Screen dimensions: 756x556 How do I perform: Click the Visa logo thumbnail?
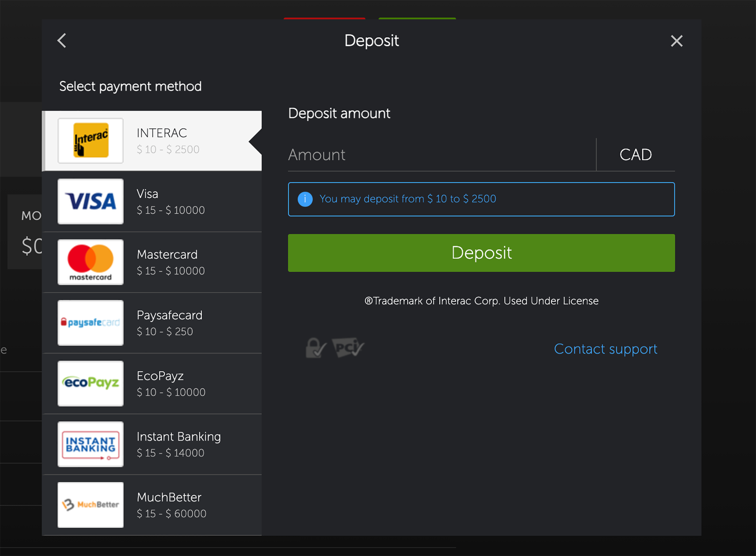coord(91,201)
